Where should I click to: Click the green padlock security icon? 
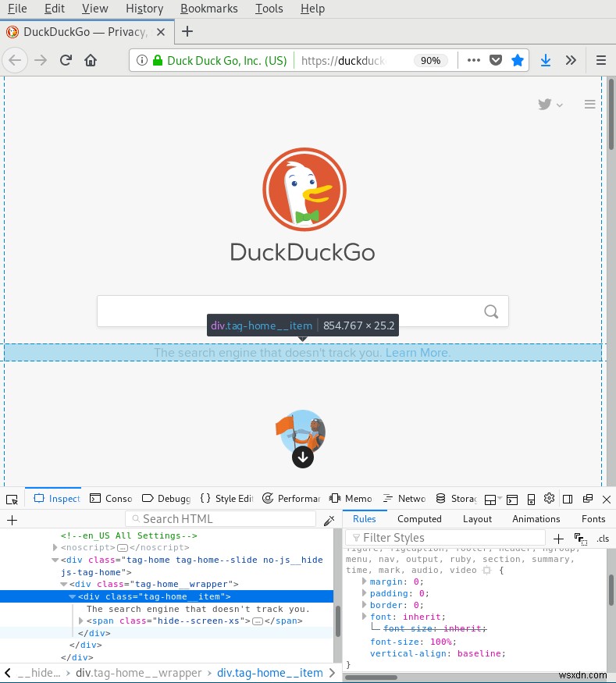[x=158, y=60]
